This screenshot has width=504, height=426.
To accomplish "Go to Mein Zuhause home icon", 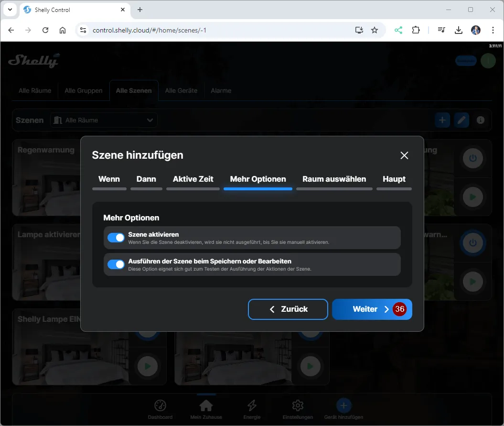I will [x=206, y=406].
